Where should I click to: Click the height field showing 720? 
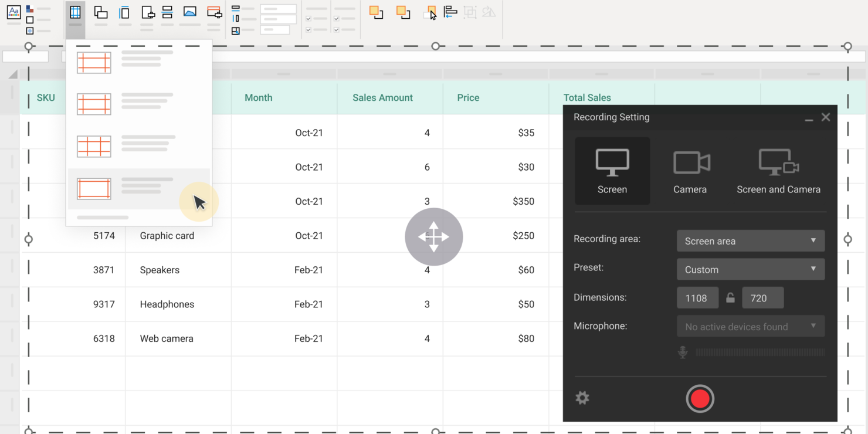pos(762,298)
